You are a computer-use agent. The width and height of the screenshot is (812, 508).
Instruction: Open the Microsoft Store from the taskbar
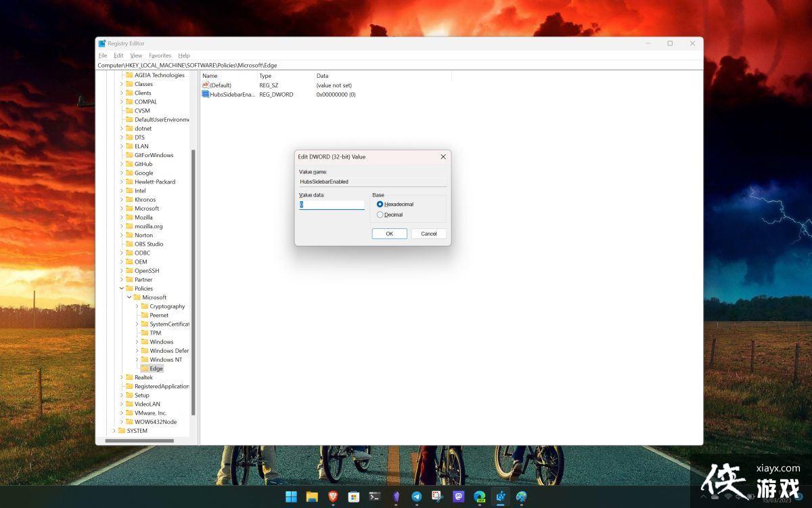(x=353, y=496)
